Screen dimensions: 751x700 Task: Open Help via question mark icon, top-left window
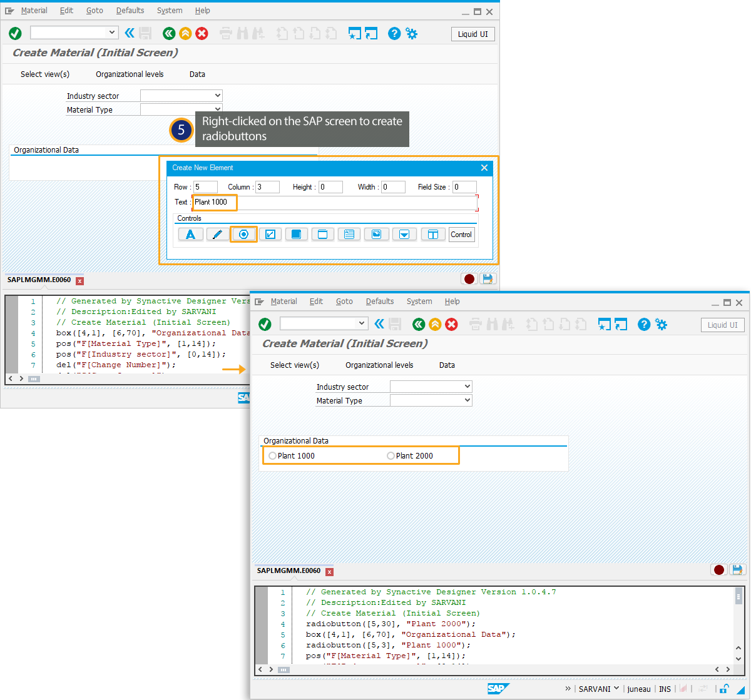click(x=394, y=34)
